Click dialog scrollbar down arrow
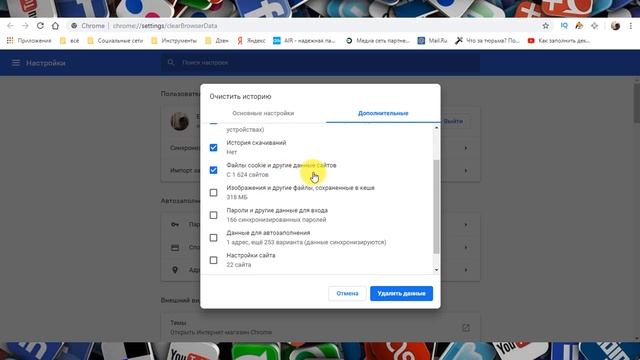The width and height of the screenshot is (640, 360). click(x=436, y=270)
